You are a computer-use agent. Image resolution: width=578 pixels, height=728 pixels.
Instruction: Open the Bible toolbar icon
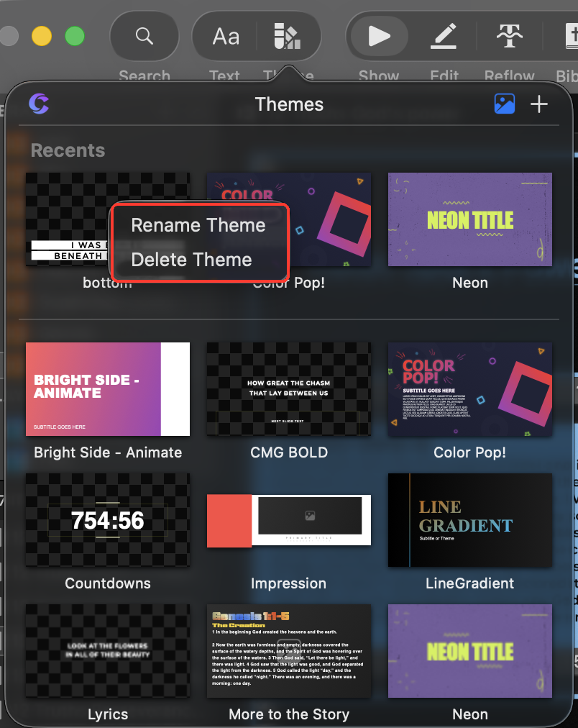coord(572,36)
